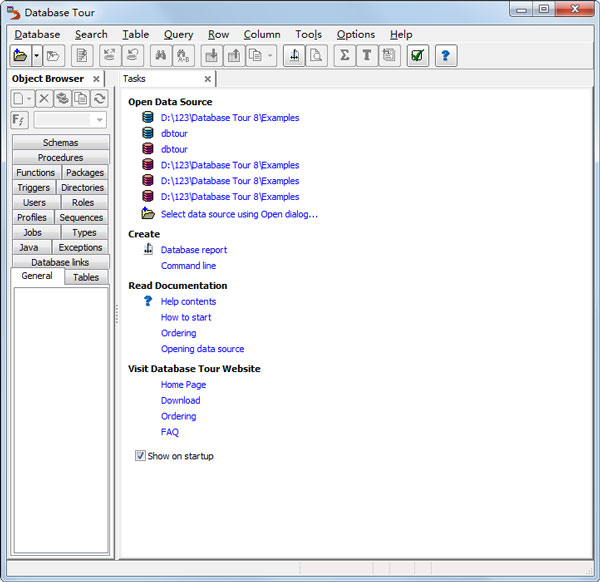This screenshot has height=582, width=600.
Task: Click the icon right of the T icon
Action: click(389, 56)
